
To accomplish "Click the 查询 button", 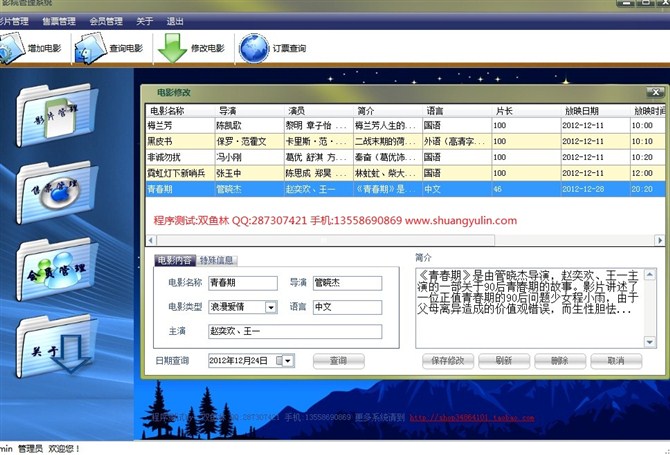I will pos(338,361).
